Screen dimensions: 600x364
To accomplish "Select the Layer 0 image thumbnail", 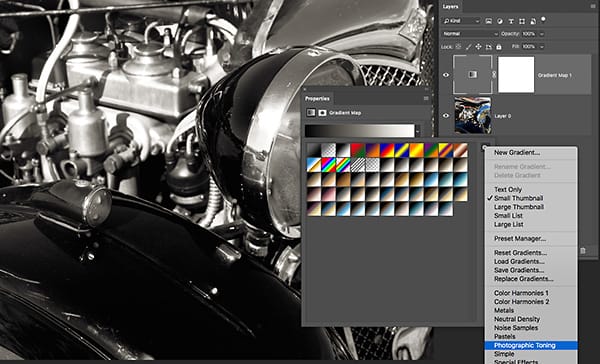I will [x=473, y=115].
